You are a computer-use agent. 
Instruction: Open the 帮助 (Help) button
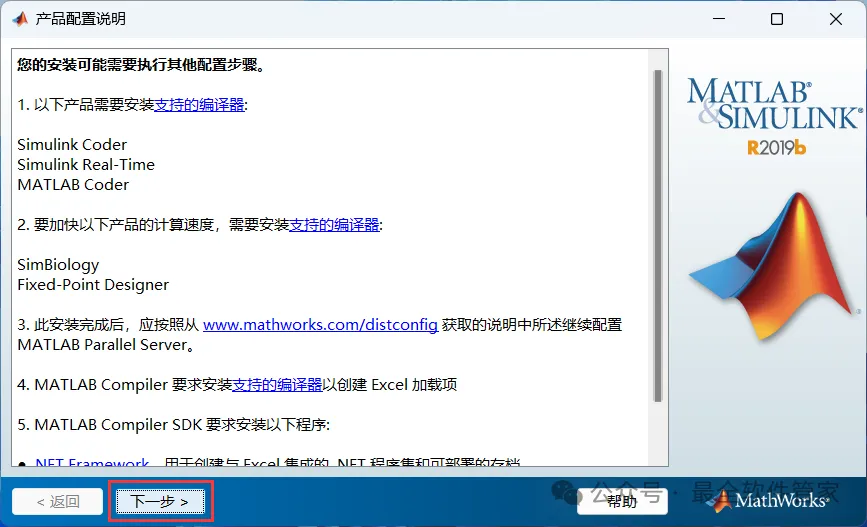tap(622, 502)
